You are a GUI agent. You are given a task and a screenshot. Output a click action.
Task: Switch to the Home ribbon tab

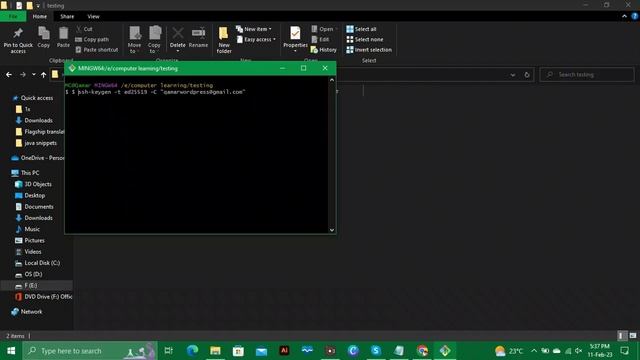point(40,16)
